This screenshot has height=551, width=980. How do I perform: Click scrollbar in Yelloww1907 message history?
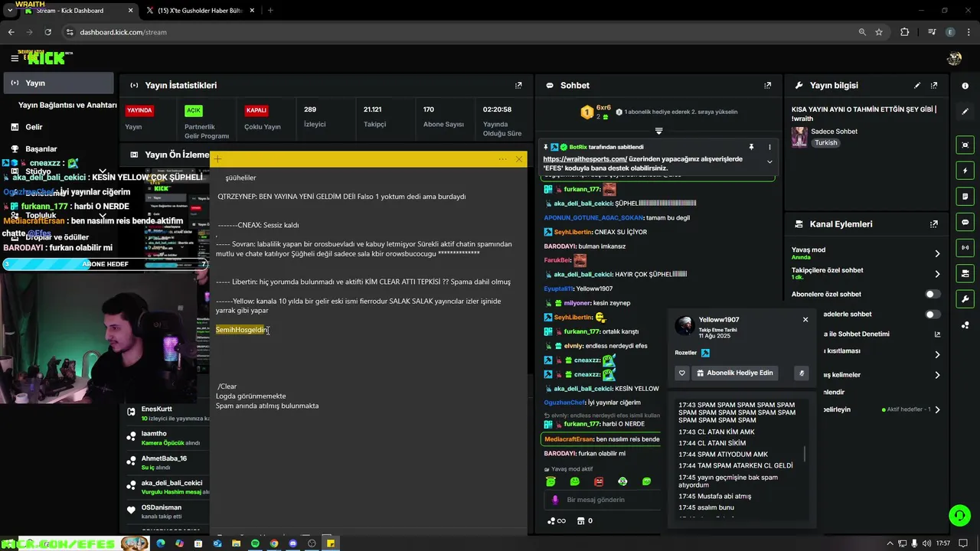805,454
